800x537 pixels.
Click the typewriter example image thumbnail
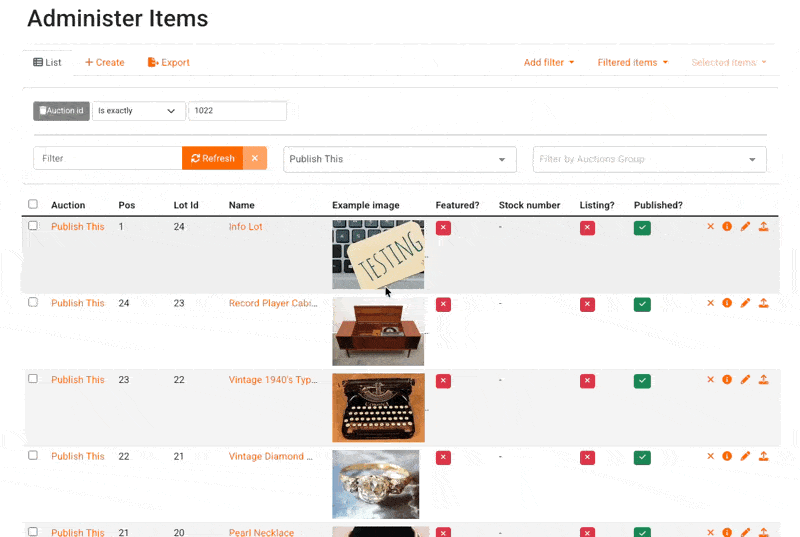378,407
